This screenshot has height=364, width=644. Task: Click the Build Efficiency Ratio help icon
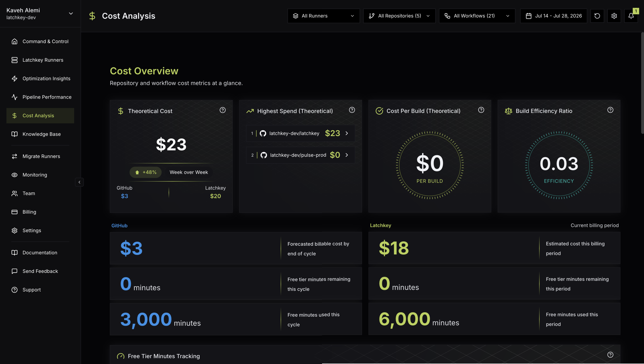(x=610, y=110)
